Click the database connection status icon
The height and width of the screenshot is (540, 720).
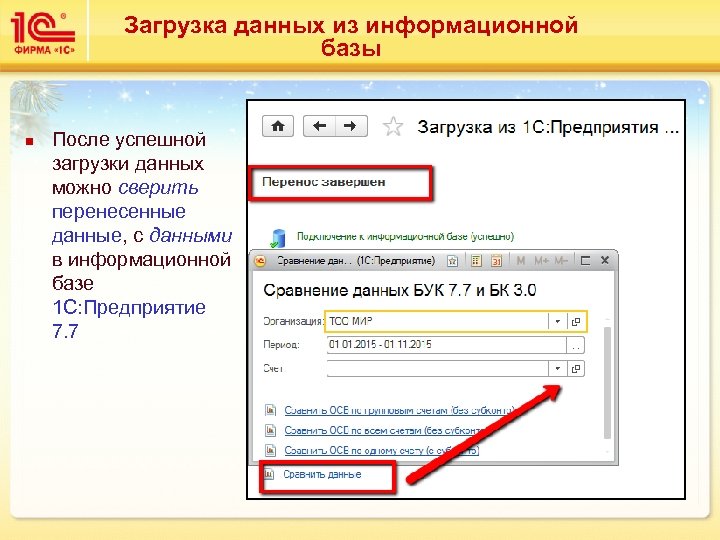pyautogui.click(x=277, y=238)
